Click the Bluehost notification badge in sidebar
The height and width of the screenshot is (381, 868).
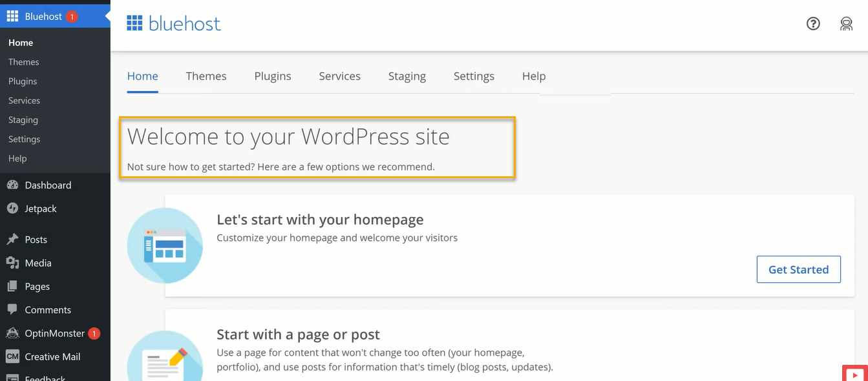(72, 16)
